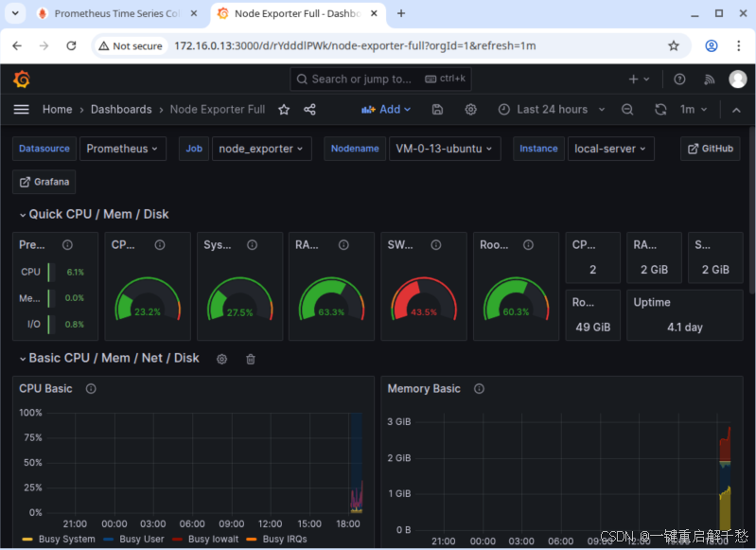Open the Datasource Prometheus dropdown

(x=122, y=149)
